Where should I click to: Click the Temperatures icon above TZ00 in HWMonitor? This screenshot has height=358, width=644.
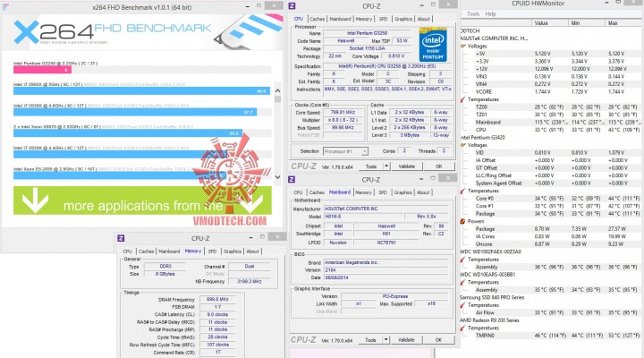coord(463,99)
